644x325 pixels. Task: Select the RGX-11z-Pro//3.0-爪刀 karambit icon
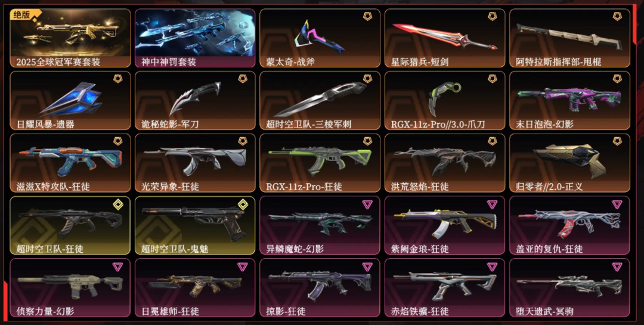point(444,98)
